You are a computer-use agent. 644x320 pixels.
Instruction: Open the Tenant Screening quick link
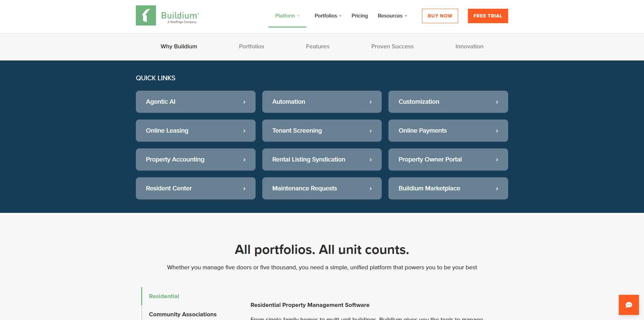322,131
